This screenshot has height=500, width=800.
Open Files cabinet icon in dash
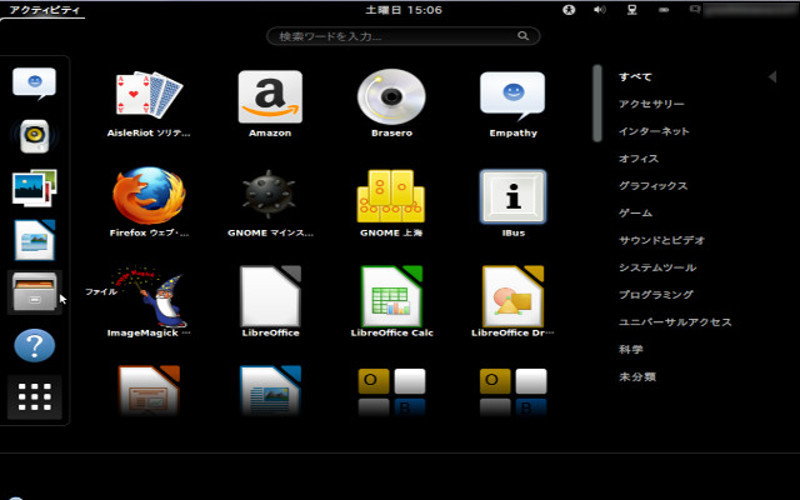(x=34, y=292)
